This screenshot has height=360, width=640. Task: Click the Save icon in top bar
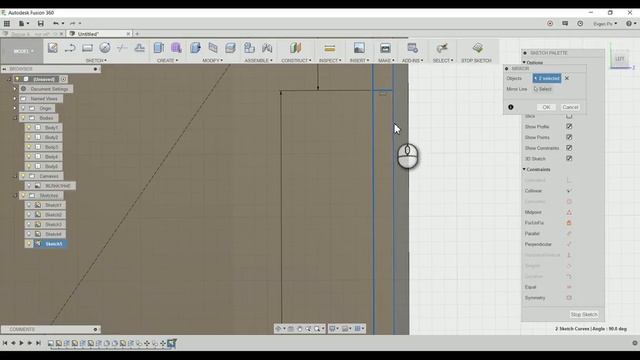click(x=40, y=24)
